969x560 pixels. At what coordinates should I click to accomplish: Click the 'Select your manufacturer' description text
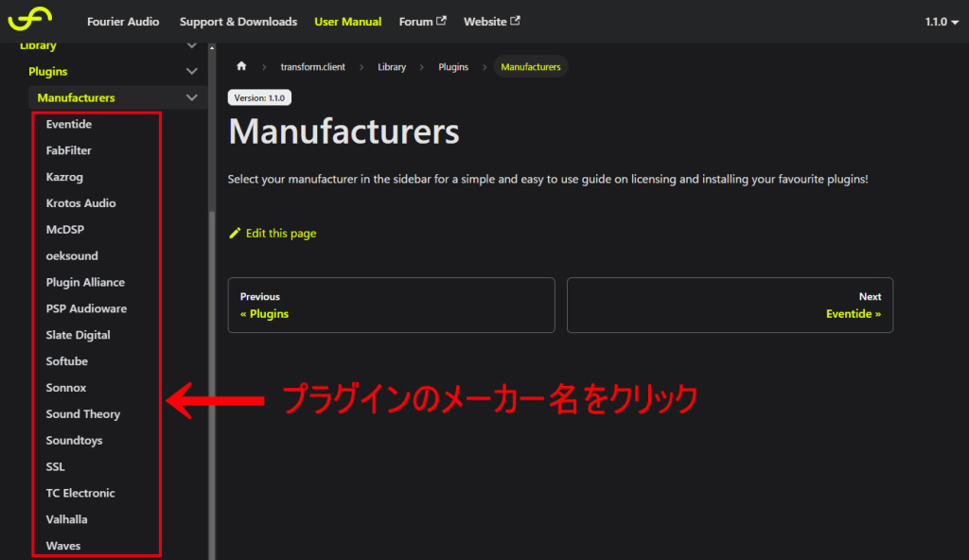coord(548,179)
